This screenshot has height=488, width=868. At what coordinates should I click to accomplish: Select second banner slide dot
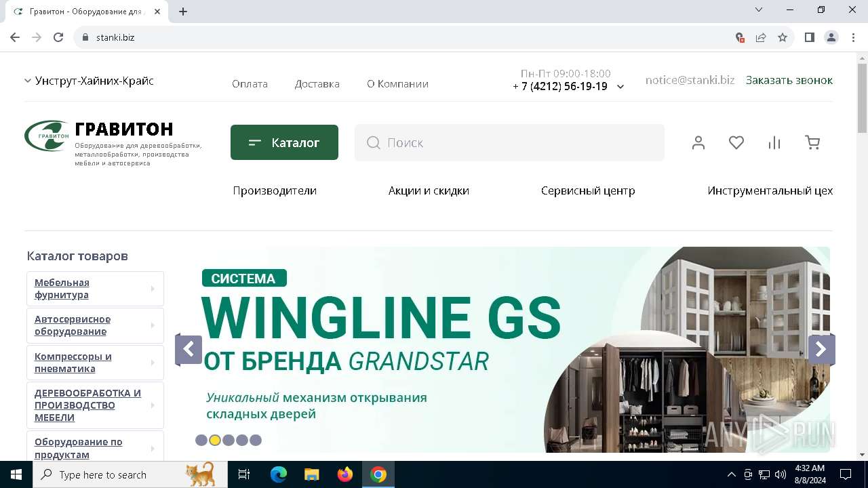pyautogui.click(x=215, y=440)
